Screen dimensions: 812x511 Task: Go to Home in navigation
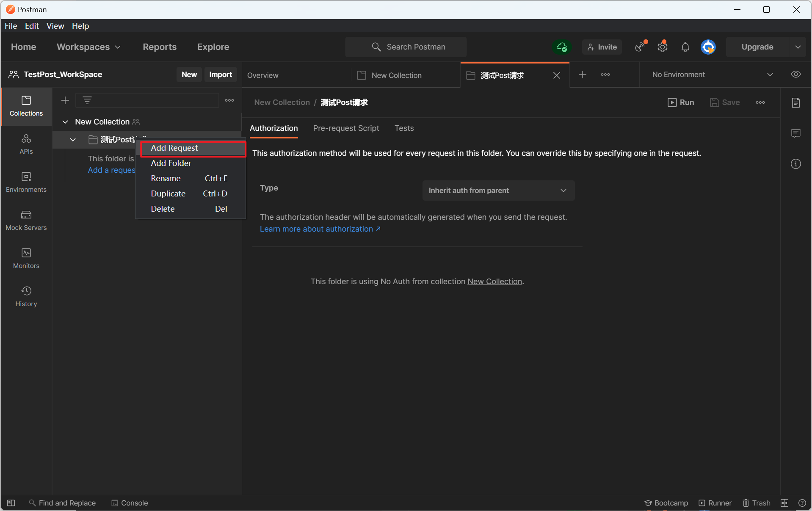click(24, 47)
